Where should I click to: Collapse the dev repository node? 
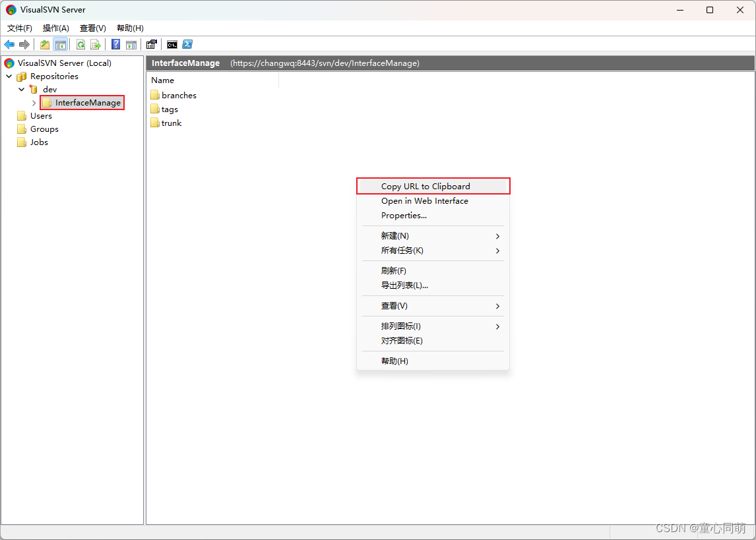21,89
